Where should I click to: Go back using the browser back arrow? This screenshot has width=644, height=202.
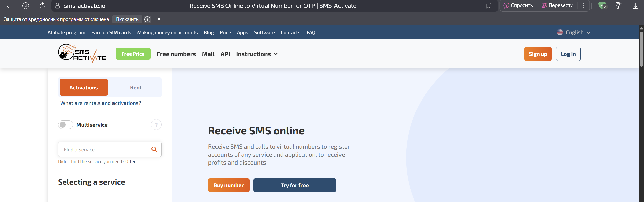click(9, 6)
